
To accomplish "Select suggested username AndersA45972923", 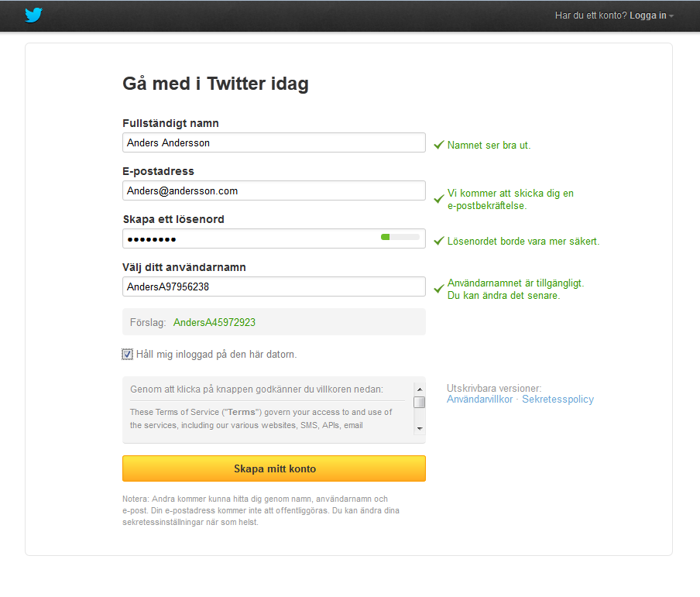I will point(214,322).
